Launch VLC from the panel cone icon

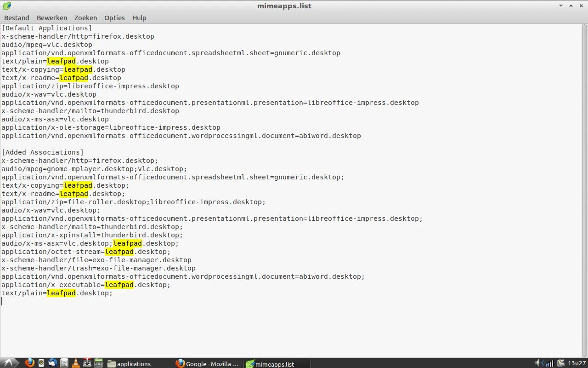pos(76,363)
